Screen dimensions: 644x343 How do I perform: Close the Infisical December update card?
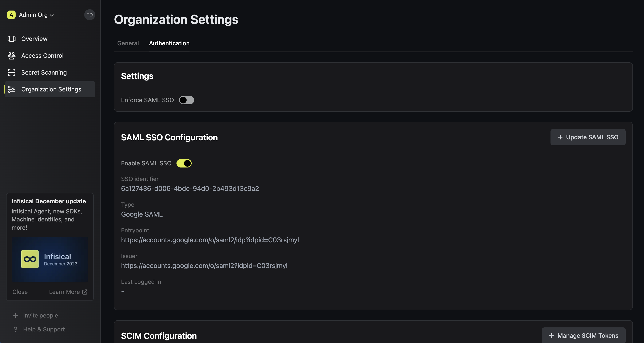(x=20, y=292)
